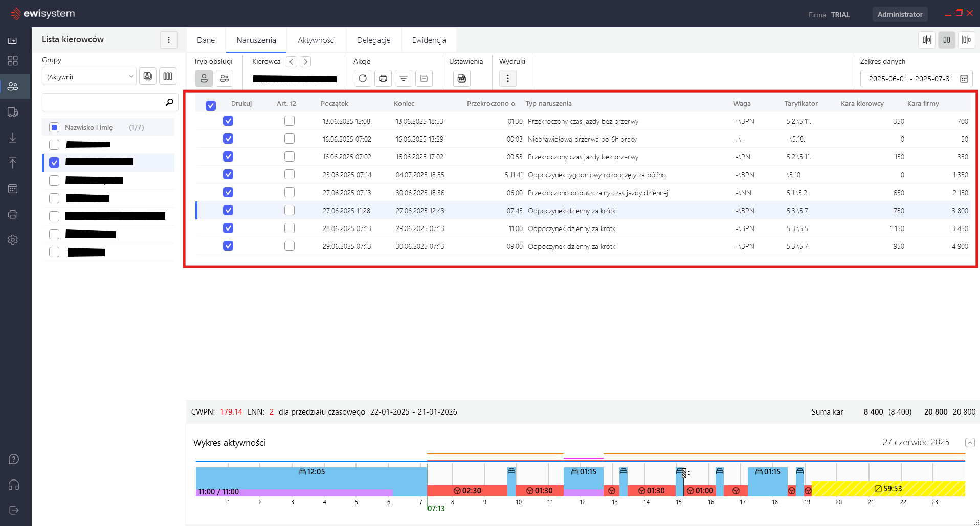Open settings gear in left sidebar
980x526 pixels.
[x=13, y=240]
